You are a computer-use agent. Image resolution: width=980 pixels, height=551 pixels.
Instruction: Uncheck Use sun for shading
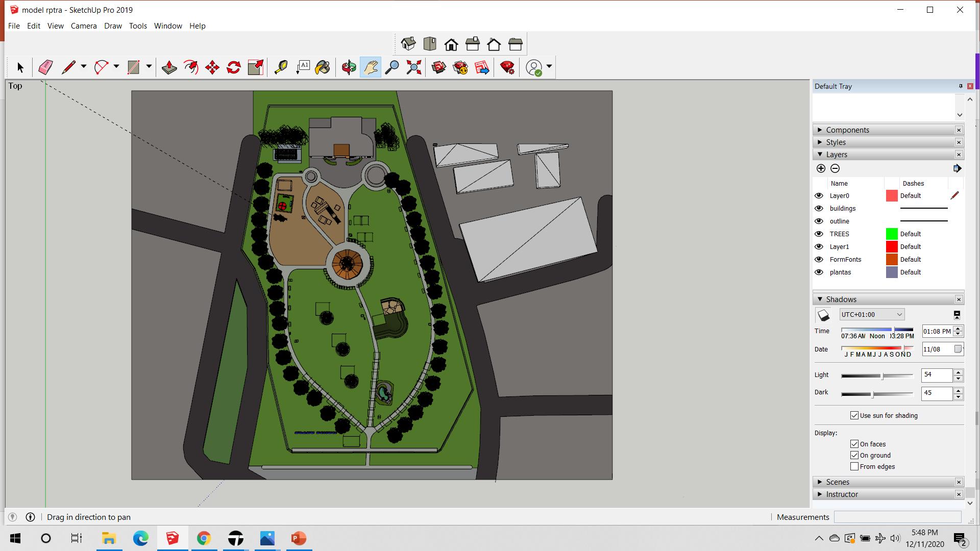pyautogui.click(x=854, y=415)
